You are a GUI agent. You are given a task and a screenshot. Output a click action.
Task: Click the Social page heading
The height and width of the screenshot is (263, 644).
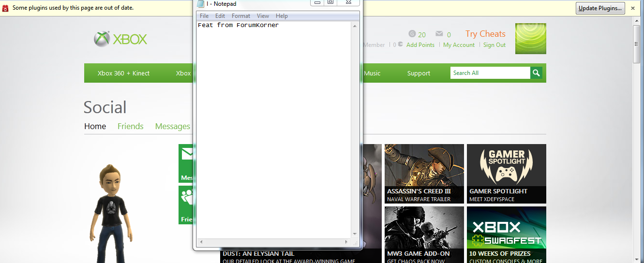(x=105, y=107)
